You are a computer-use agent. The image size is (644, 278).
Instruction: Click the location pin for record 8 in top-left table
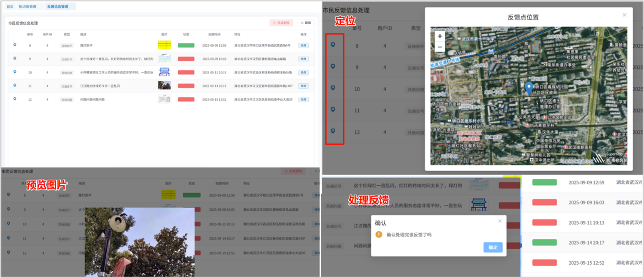(x=15, y=45)
